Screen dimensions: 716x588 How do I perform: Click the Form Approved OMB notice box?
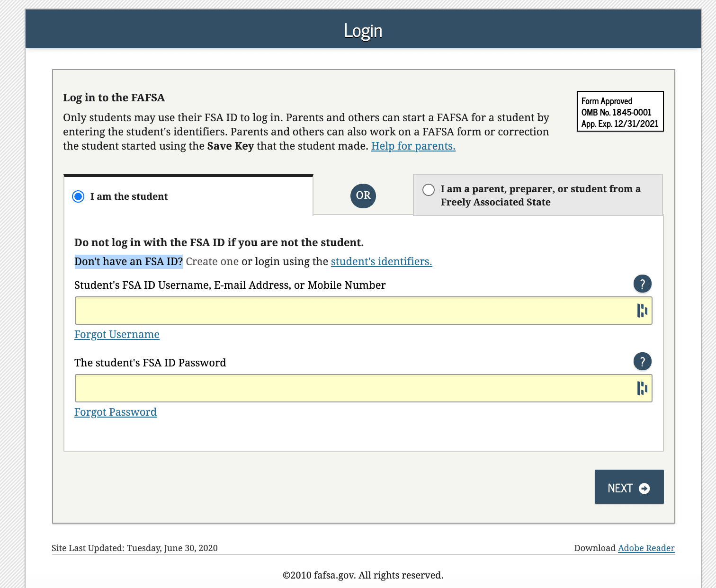(620, 112)
